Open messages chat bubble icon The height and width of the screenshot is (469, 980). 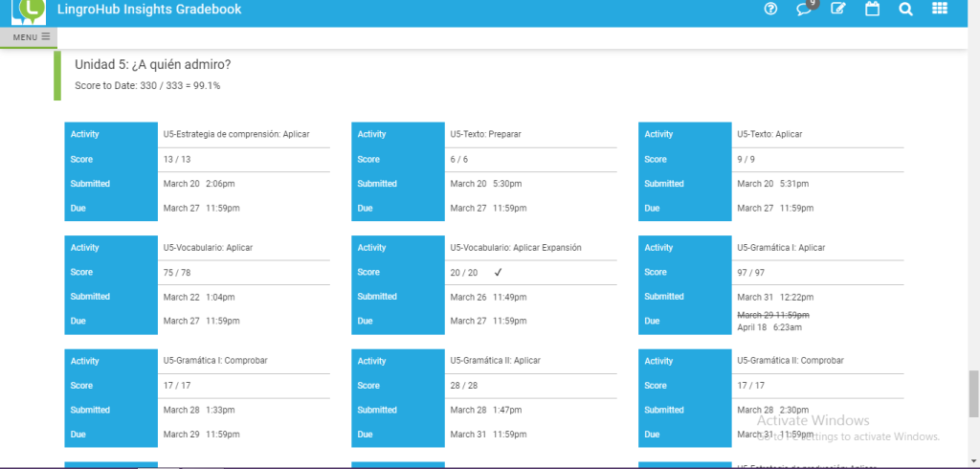pos(804,10)
